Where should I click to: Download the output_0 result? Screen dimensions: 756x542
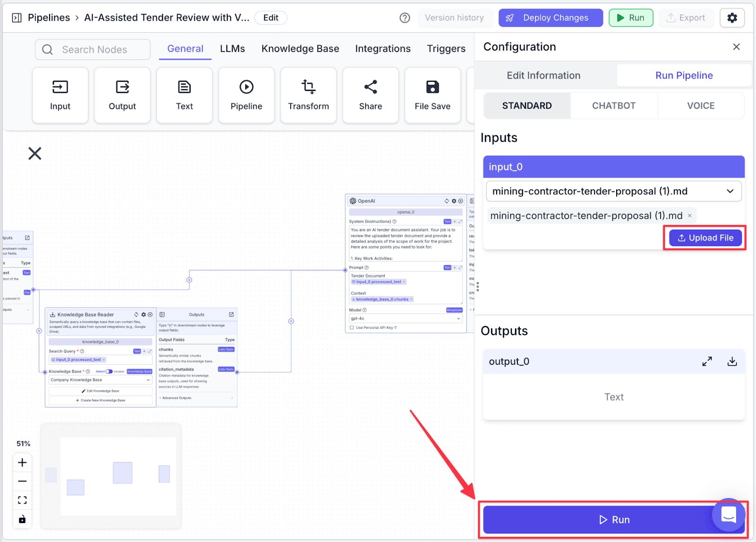tap(732, 361)
